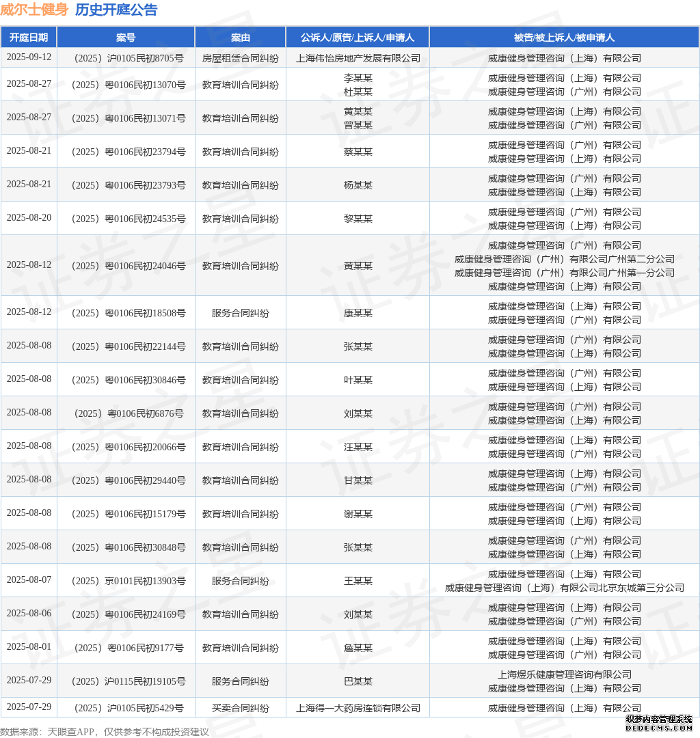The height and width of the screenshot is (738, 700).
Task: Click the 2025-08-01 date cell
Action: pyautogui.click(x=29, y=646)
